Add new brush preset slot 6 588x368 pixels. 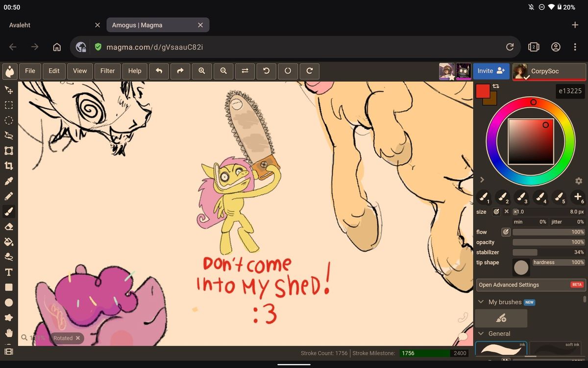(578, 198)
